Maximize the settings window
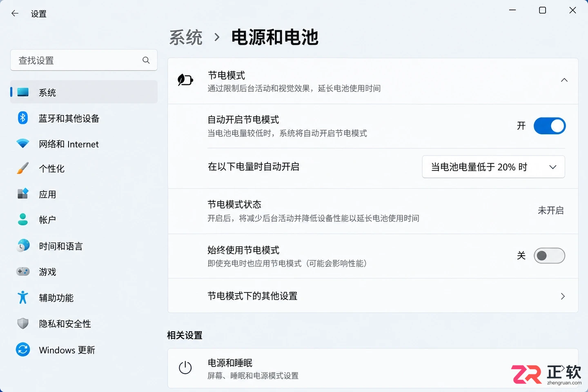 [542, 10]
